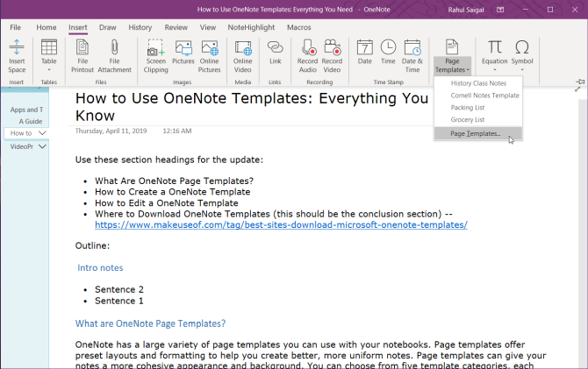
Task: Switch to the Home tab
Action: tap(47, 27)
